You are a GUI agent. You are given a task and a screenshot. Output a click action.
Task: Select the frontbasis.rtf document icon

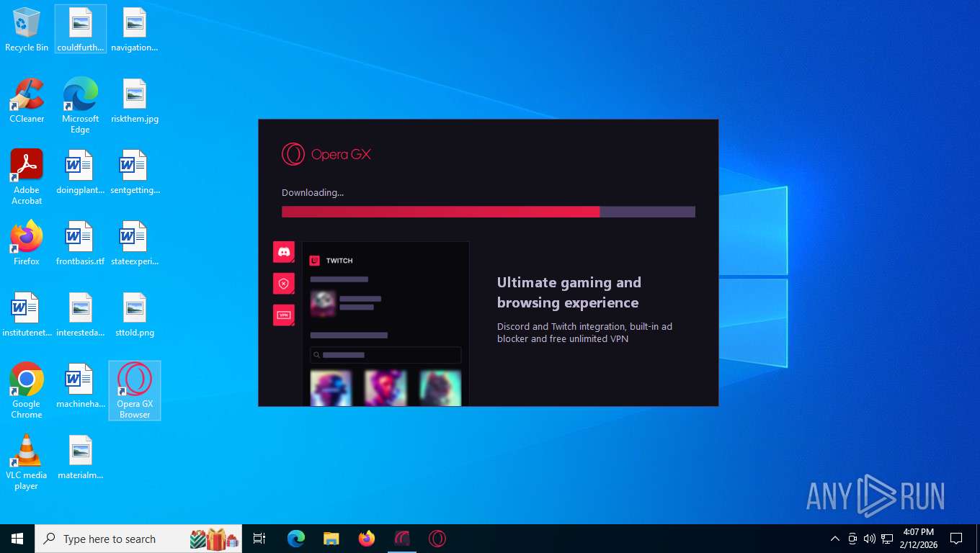[x=81, y=243]
